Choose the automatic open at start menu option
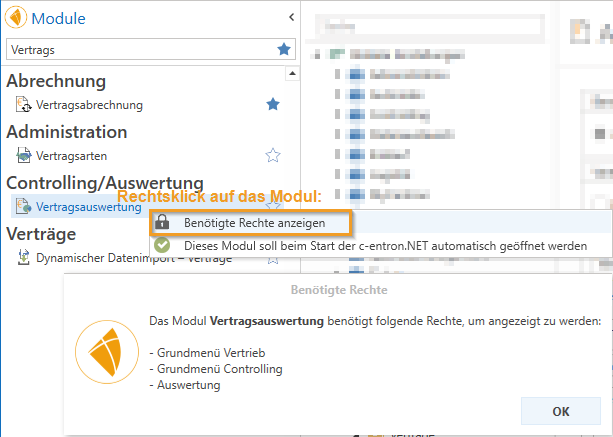Image resolution: width=613 pixels, height=437 pixels. point(384,245)
